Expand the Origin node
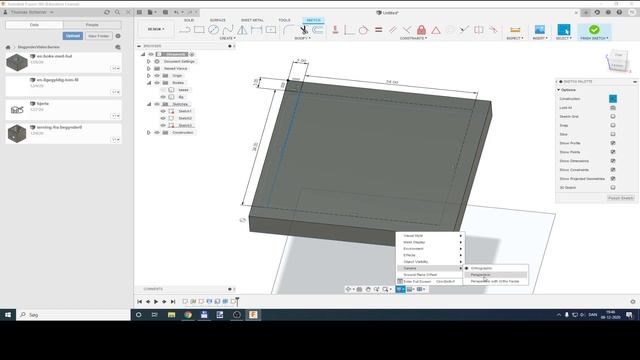The image size is (640, 360). tap(149, 76)
